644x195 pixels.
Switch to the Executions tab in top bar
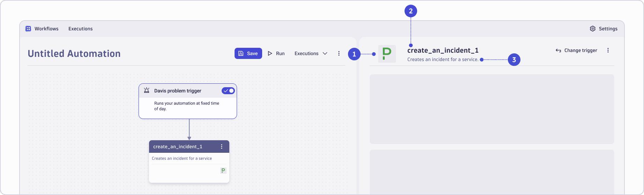pyautogui.click(x=80, y=29)
